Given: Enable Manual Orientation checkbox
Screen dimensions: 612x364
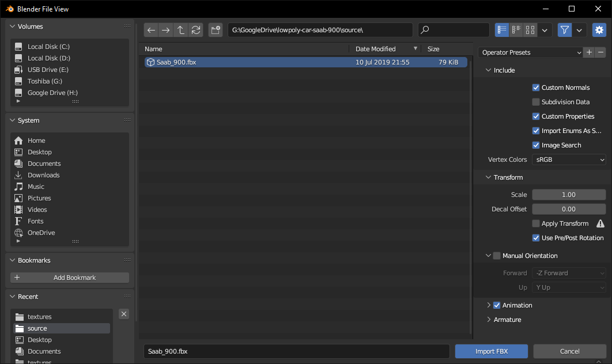Looking at the screenshot, I should coord(497,256).
